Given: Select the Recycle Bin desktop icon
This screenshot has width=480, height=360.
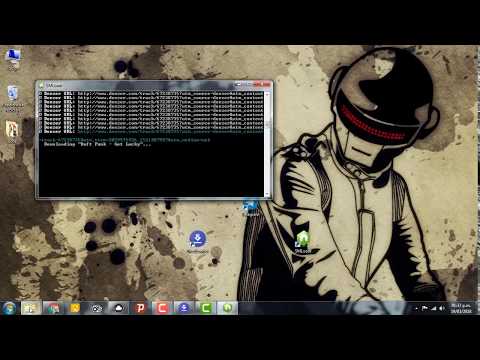Looking at the screenshot, I should [x=13, y=99].
